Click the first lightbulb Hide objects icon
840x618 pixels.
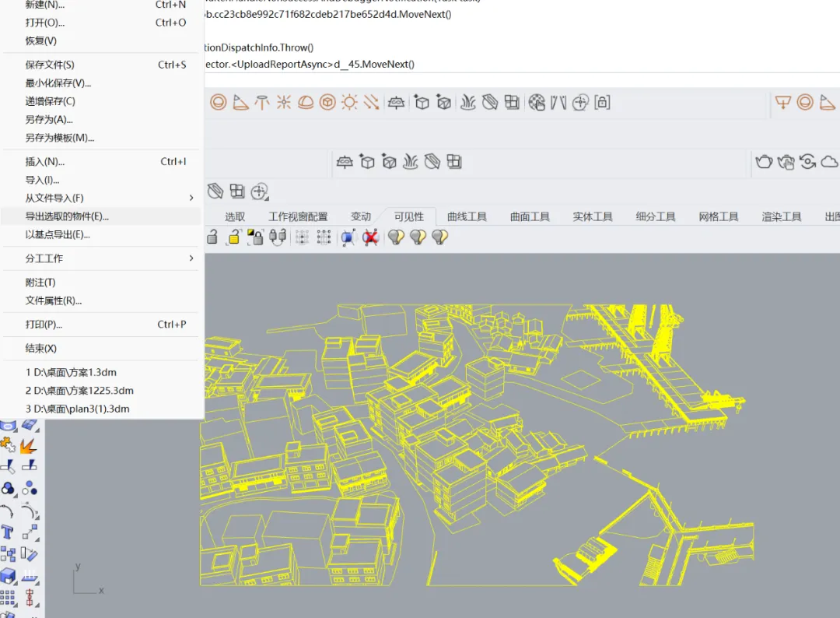point(397,237)
